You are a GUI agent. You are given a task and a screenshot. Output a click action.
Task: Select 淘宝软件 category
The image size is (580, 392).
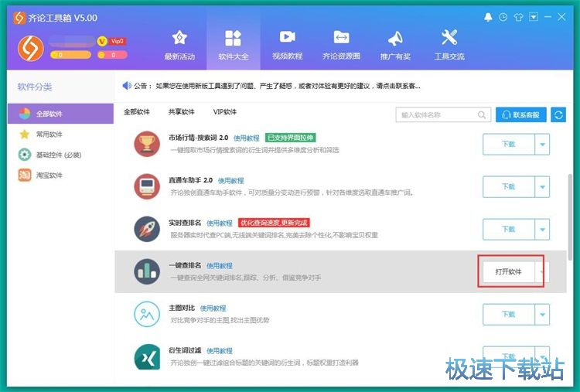pos(60,175)
